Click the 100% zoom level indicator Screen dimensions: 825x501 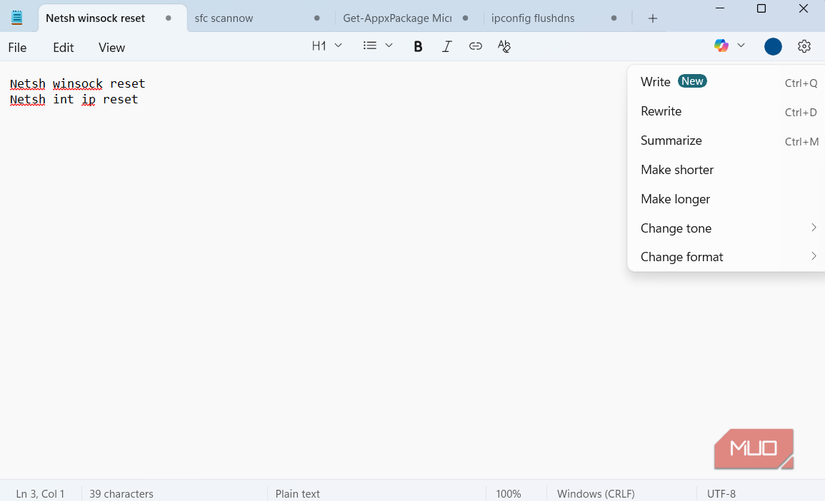(508, 494)
